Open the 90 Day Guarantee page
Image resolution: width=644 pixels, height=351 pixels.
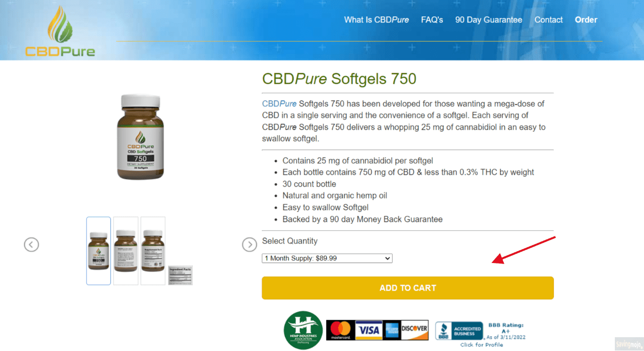[488, 20]
